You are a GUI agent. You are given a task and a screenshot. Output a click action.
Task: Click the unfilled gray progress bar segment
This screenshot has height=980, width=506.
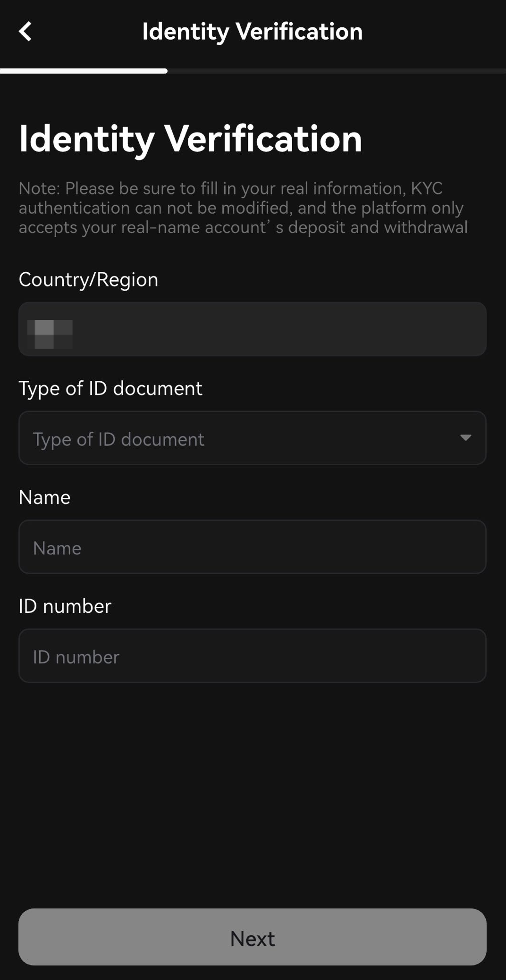(336, 71)
